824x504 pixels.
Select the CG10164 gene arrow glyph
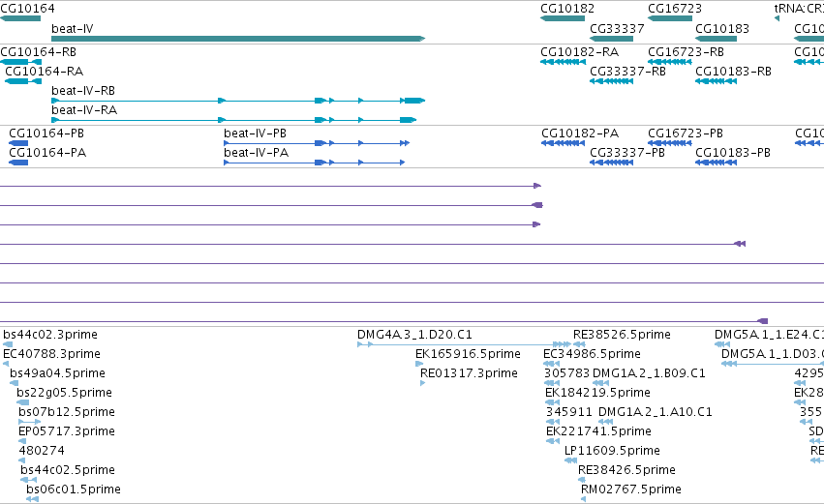(x=20, y=18)
